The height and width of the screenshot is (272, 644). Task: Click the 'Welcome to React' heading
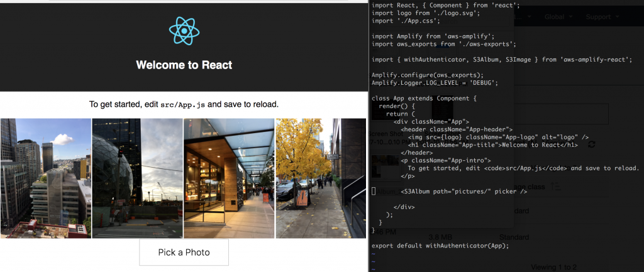tap(184, 65)
